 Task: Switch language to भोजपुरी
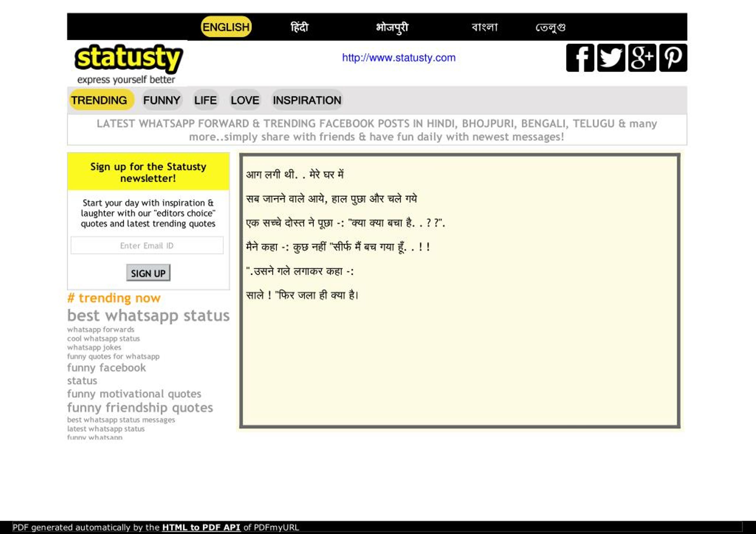[392, 27]
